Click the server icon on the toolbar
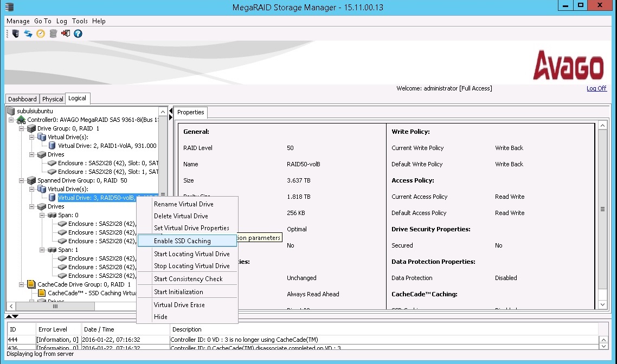The height and width of the screenshot is (364, 617). pos(15,34)
